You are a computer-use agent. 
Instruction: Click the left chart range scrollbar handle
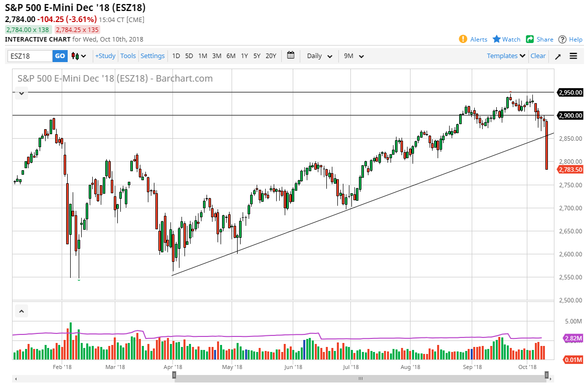pos(174,374)
